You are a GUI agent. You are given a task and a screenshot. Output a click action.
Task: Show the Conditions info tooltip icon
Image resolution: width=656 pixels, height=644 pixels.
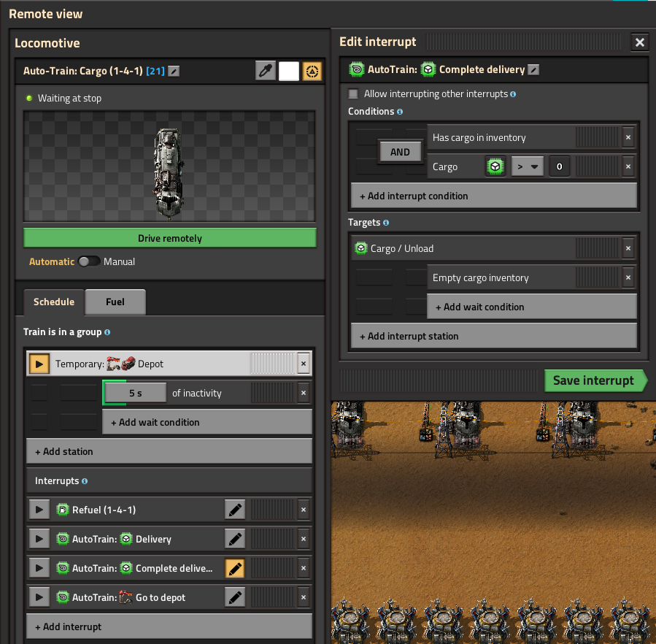tap(400, 112)
